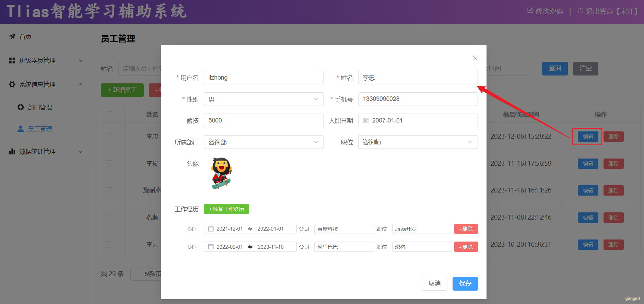Click the calendar icon in the 百度科技 experience row
644x304 pixels.
(211, 229)
